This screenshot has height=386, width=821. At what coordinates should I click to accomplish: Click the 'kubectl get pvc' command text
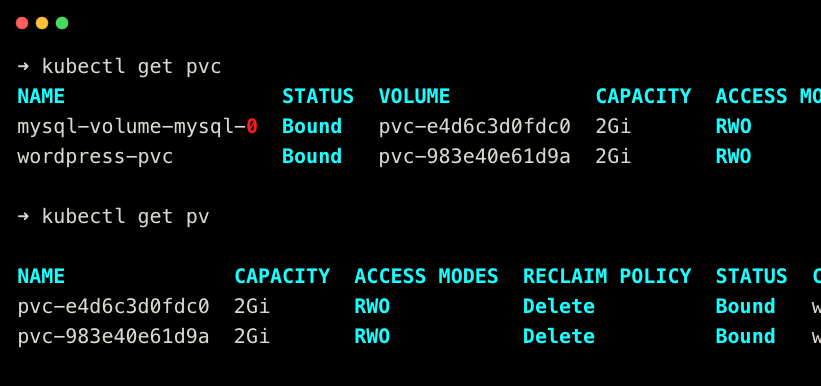[131, 67]
